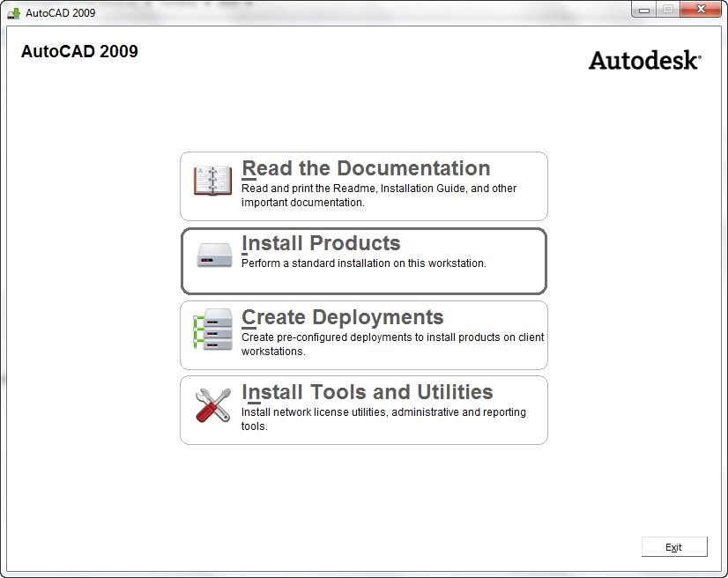Click the single drive Install Products icon
Screen dimensions: 728x578
click(x=214, y=255)
